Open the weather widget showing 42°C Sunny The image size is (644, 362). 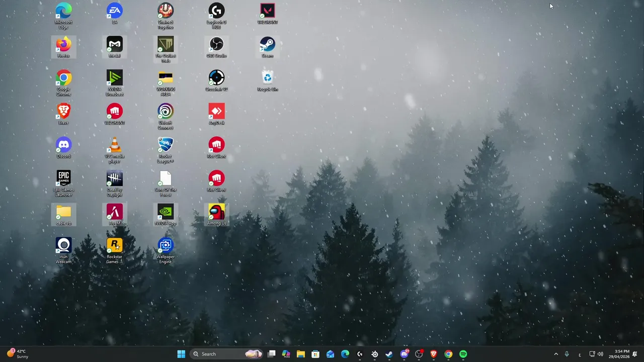[x=18, y=354]
